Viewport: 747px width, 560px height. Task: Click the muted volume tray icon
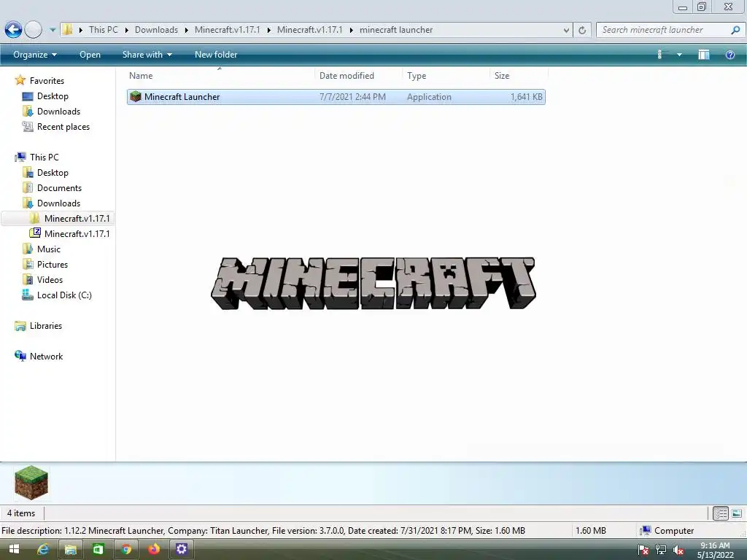678,550
